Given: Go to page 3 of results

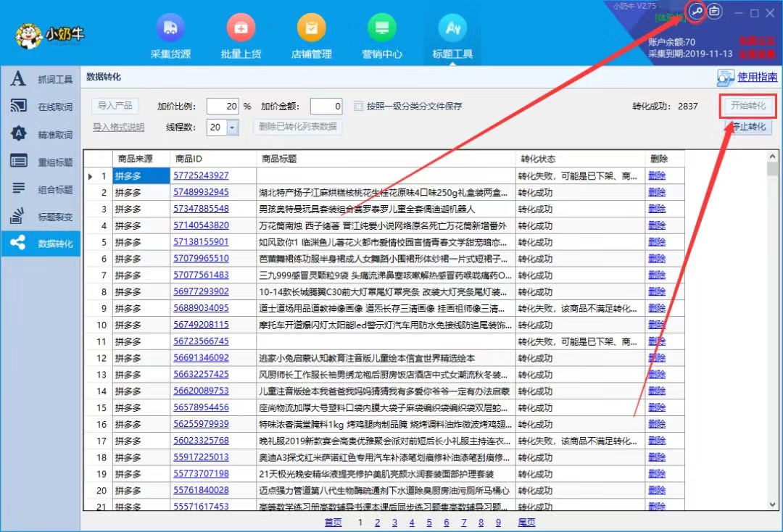Looking at the screenshot, I should (x=394, y=523).
